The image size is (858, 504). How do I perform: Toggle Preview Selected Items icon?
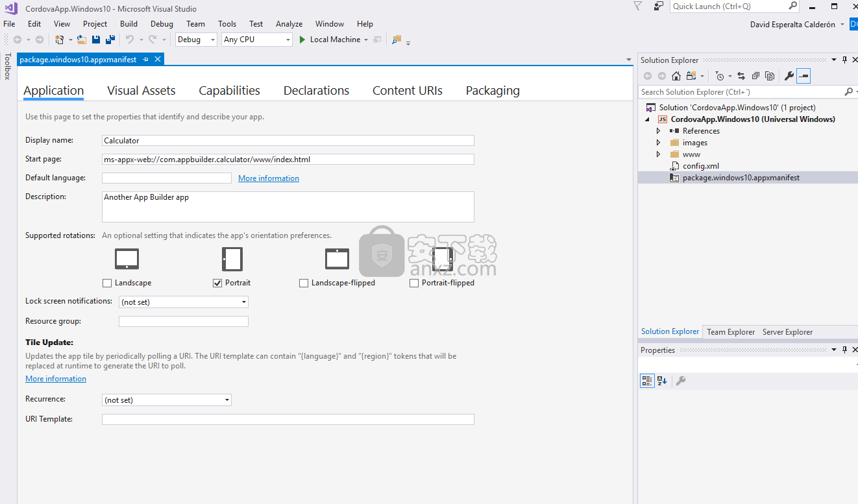click(803, 76)
